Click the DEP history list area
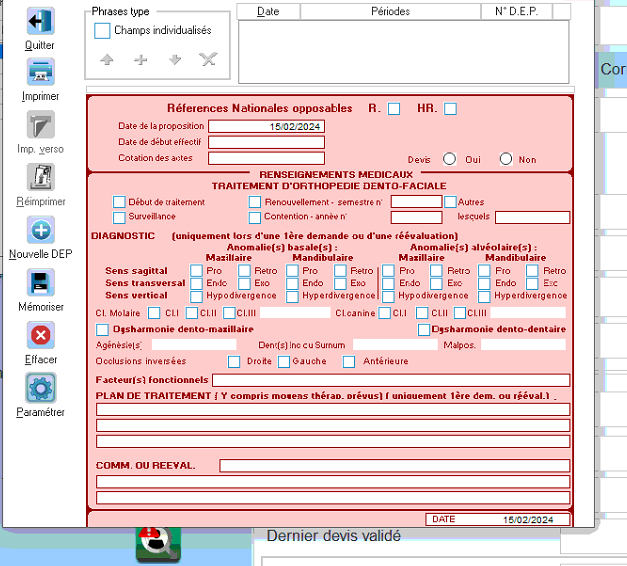This screenshot has height=566, width=627. pyautogui.click(x=403, y=52)
